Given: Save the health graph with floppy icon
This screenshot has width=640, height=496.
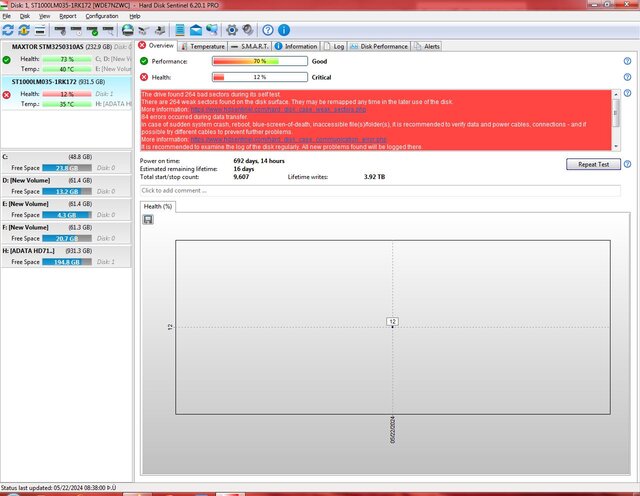Looking at the screenshot, I should [148, 219].
